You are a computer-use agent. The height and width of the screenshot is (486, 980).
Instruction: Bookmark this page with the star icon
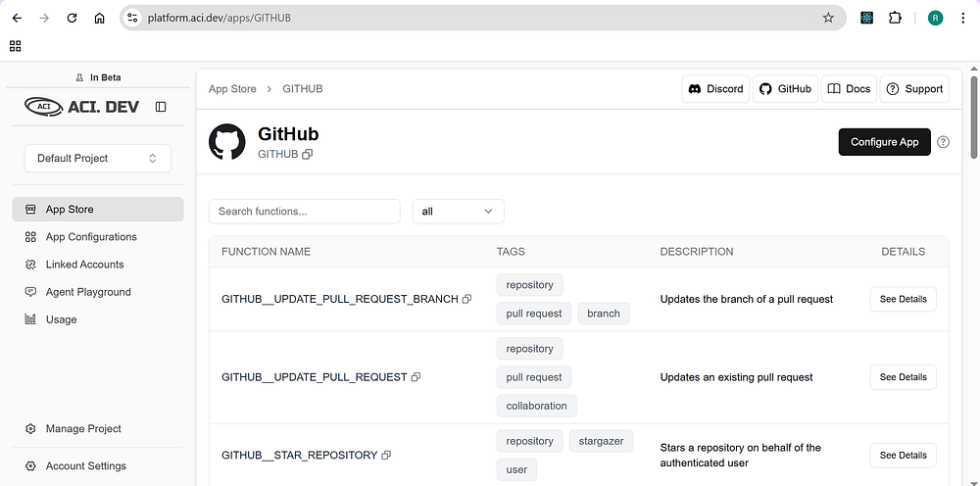point(828,18)
